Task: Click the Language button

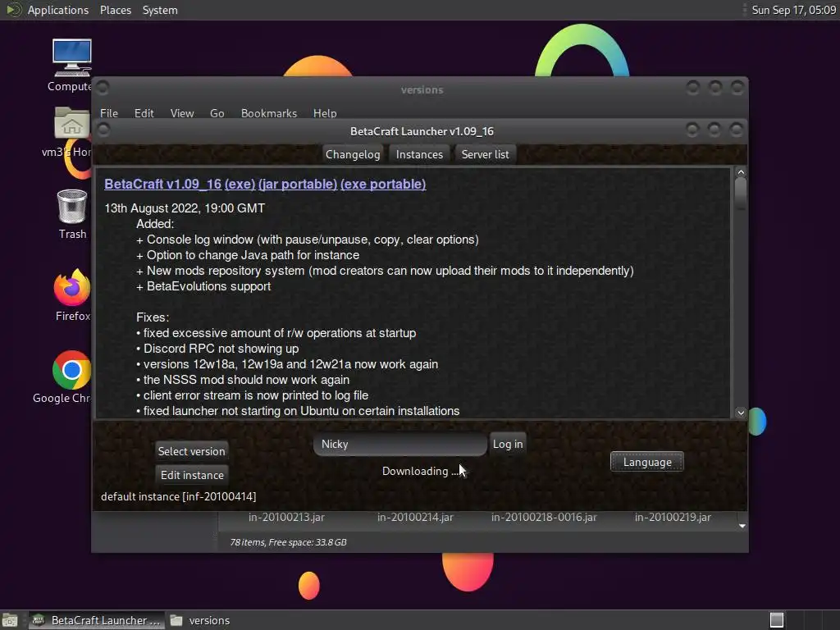Action: tap(646, 462)
